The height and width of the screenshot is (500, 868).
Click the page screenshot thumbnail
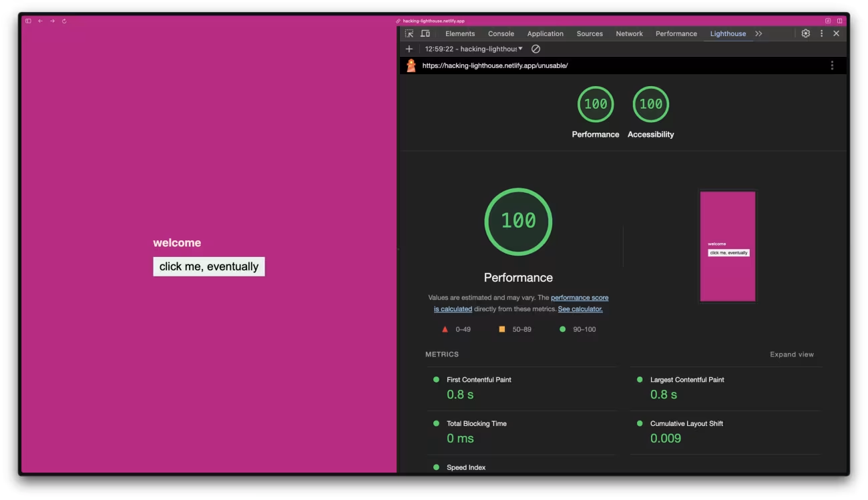tap(727, 246)
